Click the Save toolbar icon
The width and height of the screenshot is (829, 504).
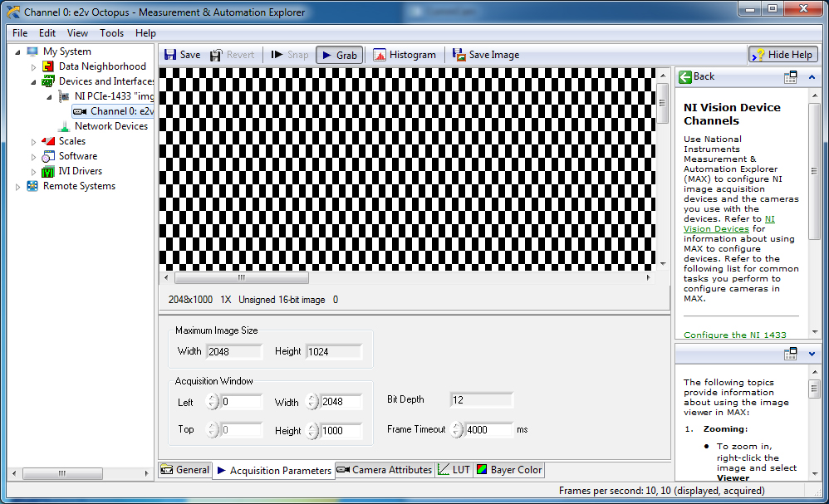click(171, 55)
